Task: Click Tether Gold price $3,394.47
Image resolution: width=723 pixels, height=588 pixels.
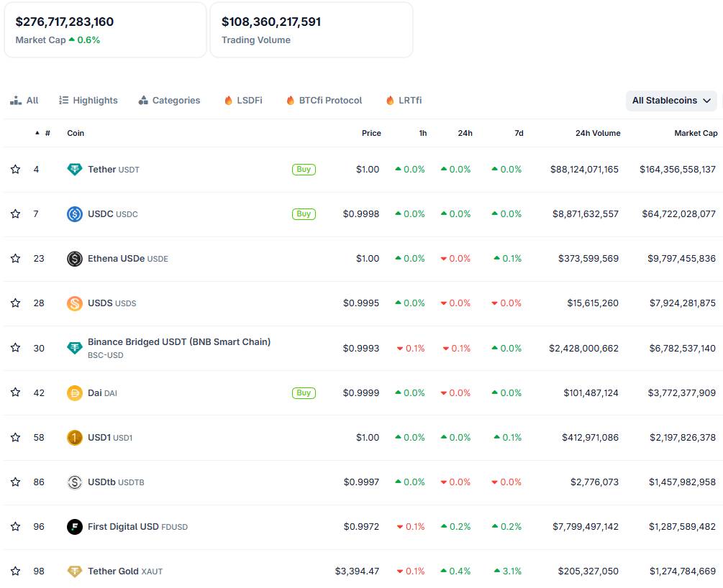Action: point(357,571)
